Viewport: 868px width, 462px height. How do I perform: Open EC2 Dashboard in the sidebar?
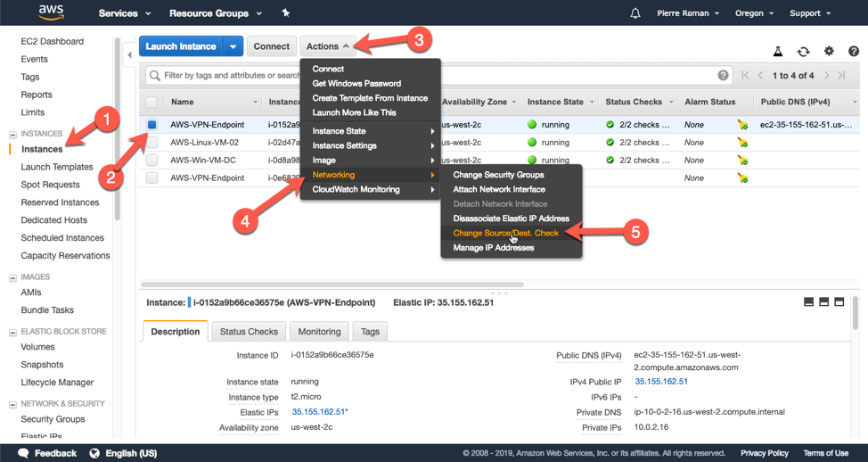coord(52,42)
